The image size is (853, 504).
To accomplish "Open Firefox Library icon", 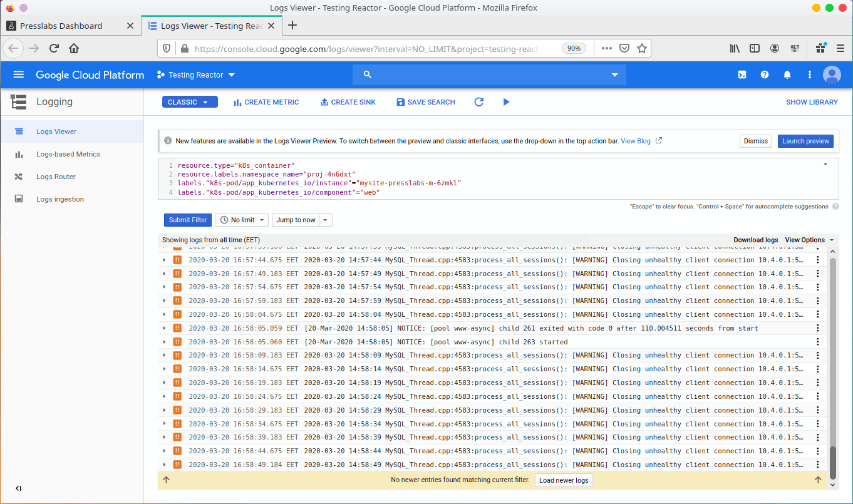I will [735, 48].
